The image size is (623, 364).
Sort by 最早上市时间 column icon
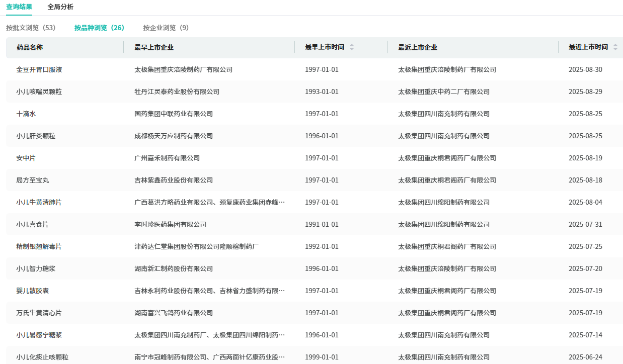pyautogui.click(x=352, y=47)
